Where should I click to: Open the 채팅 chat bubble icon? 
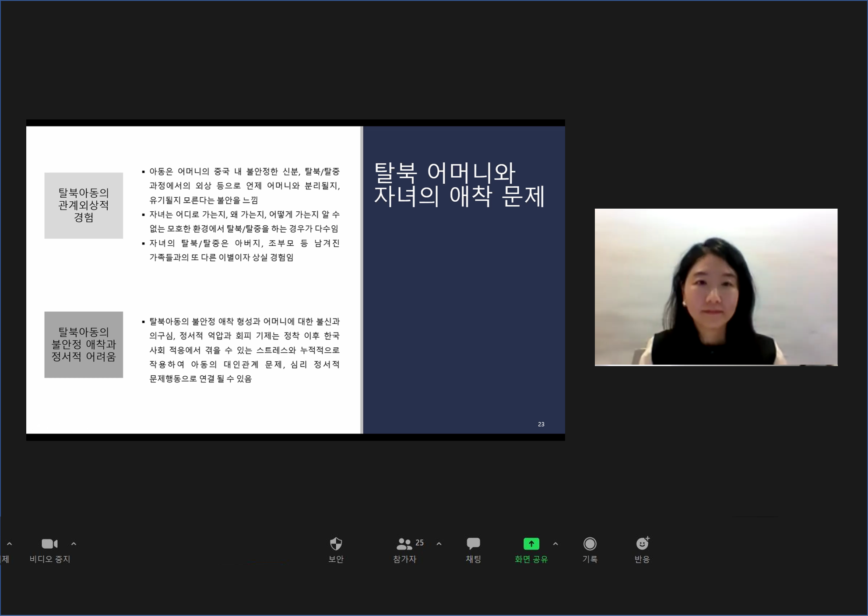pyautogui.click(x=473, y=543)
